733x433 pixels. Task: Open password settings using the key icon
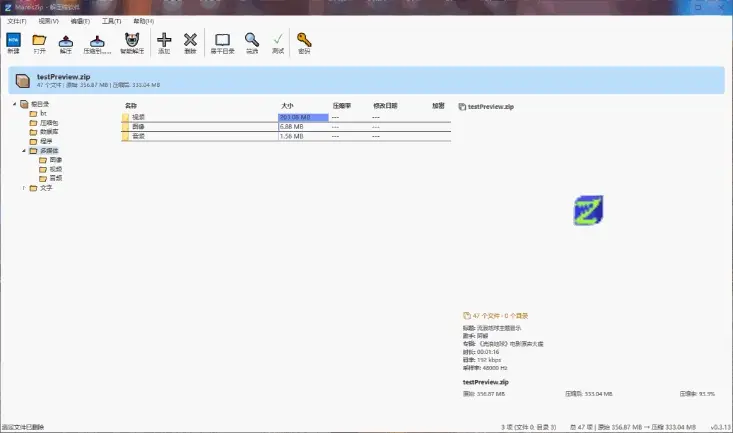click(304, 40)
